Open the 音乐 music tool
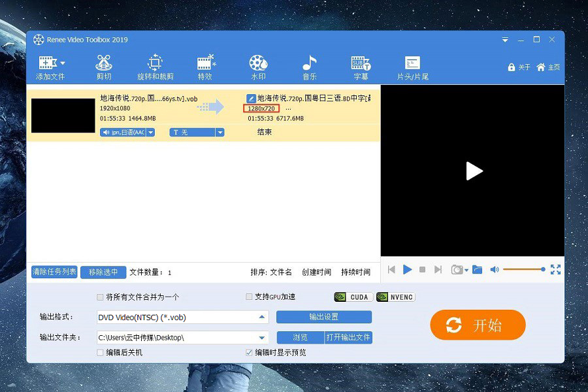Screen dimensions: 588x392 tap(310, 67)
